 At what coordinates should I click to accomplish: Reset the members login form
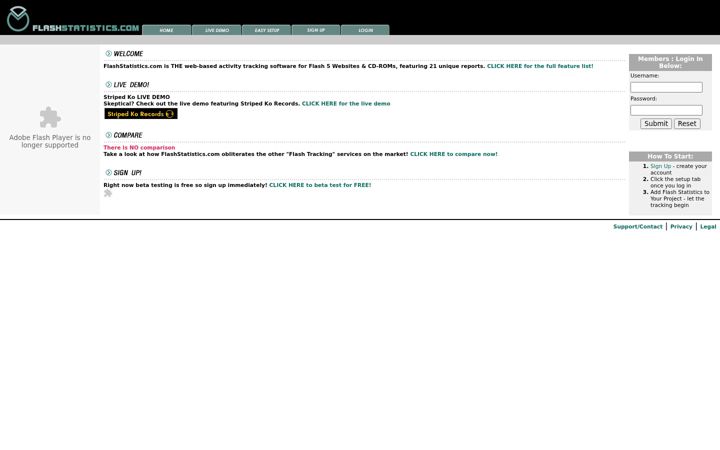pyautogui.click(x=687, y=124)
